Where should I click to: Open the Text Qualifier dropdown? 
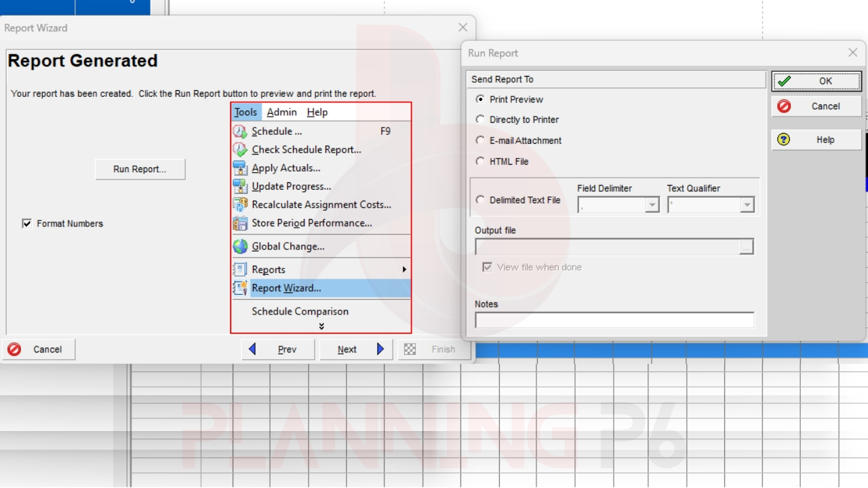tap(747, 205)
